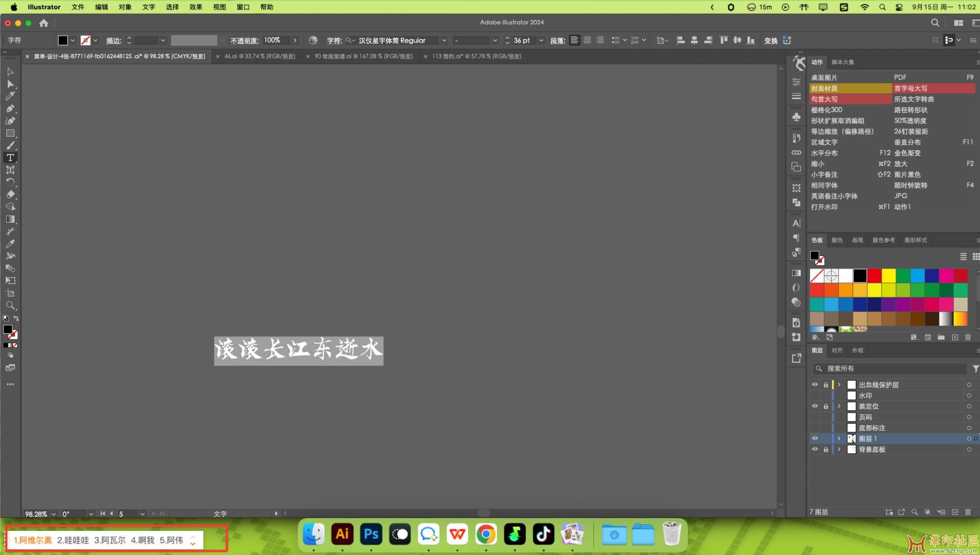Align paragraph text to right
The height and width of the screenshot is (555, 980).
coord(600,40)
